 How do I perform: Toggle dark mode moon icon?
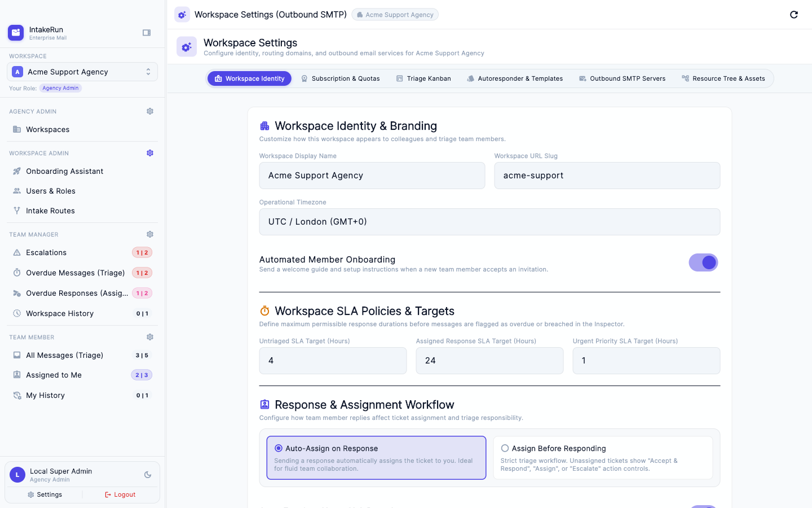click(x=148, y=475)
